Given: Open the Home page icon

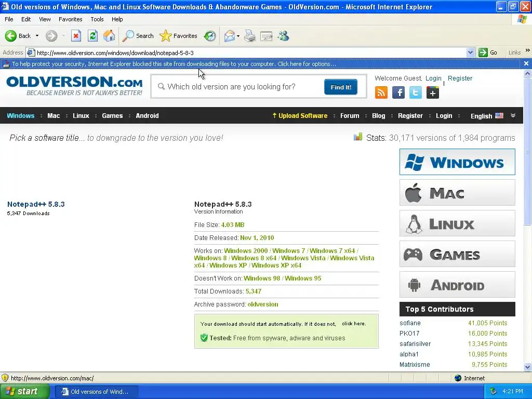Looking at the screenshot, I should coord(109,36).
